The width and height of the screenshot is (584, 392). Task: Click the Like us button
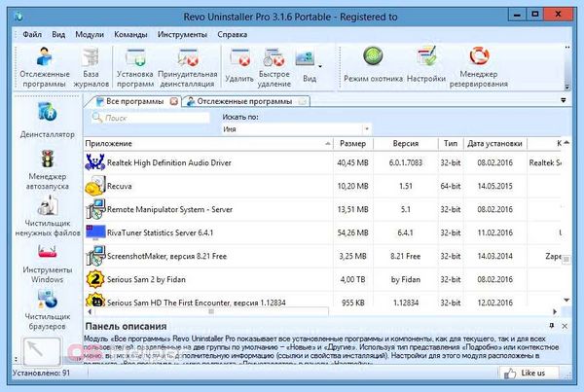[529, 373]
